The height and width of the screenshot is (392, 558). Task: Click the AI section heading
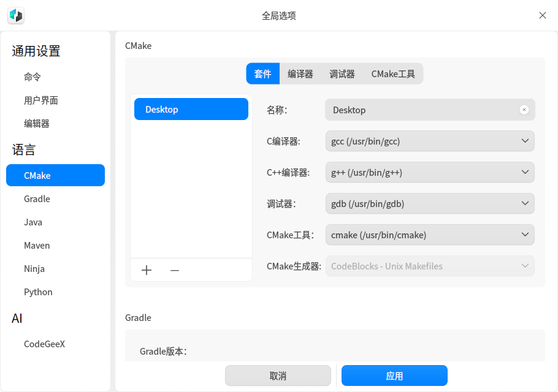pos(17,318)
